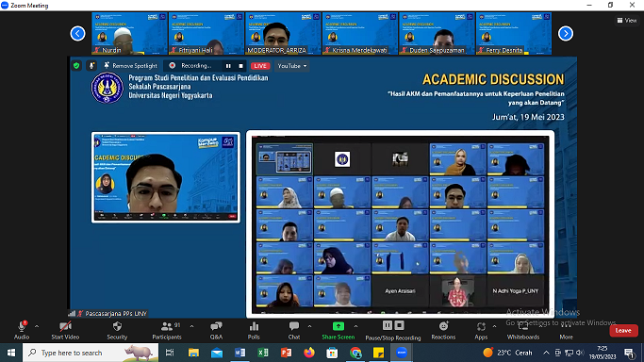Click the taskbar clock showing 7:25
The height and width of the screenshot is (362, 644).
603,353
